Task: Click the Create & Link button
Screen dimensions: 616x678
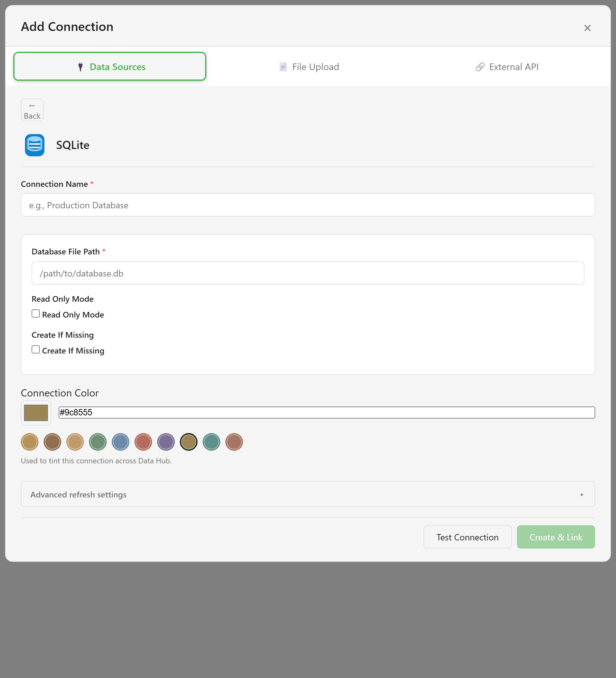Action: click(x=555, y=537)
